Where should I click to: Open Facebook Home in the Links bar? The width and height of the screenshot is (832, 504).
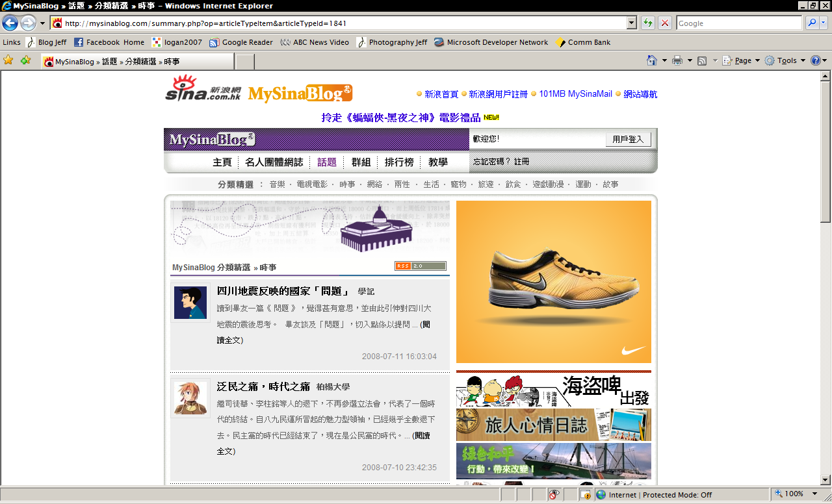pyautogui.click(x=109, y=42)
